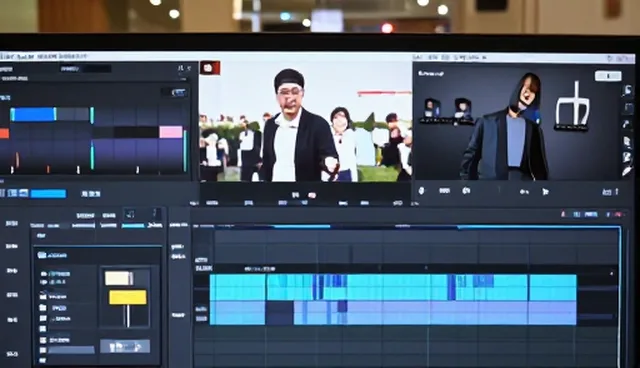Click the round icon at the right viewer's control bar start
The height and width of the screenshot is (368, 640).
click(x=422, y=191)
